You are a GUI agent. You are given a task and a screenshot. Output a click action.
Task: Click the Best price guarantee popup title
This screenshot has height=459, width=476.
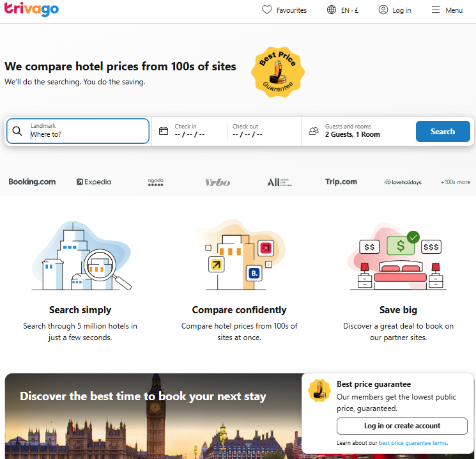pyautogui.click(x=374, y=384)
